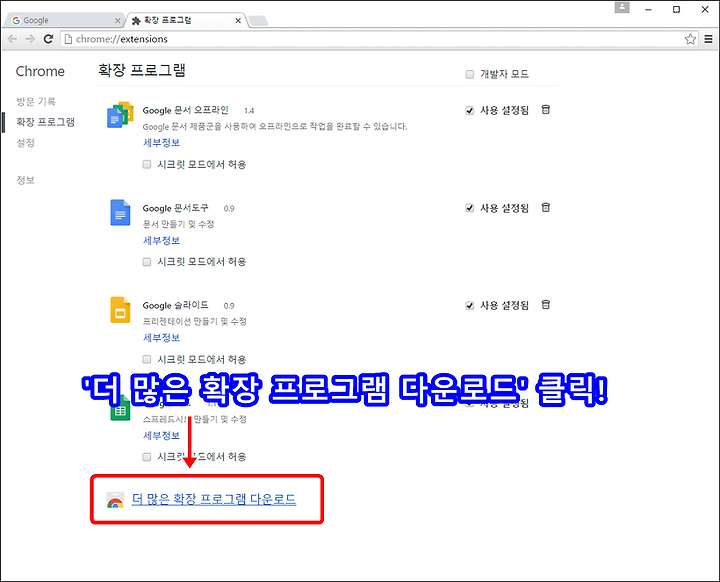Allow Google 슬라이드 in 시크릿 모드

(146, 359)
